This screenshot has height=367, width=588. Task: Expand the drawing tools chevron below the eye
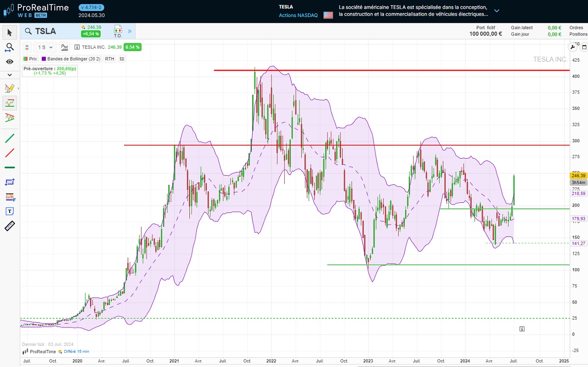tap(9, 74)
